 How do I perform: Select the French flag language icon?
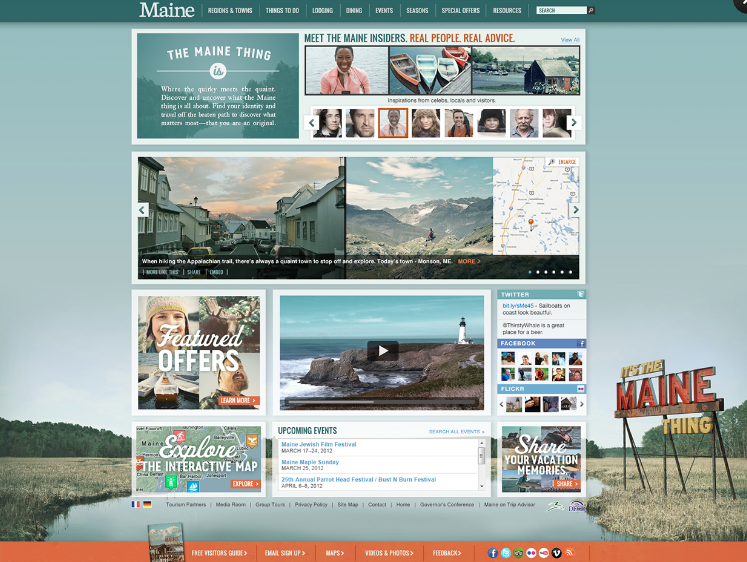coord(136,505)
